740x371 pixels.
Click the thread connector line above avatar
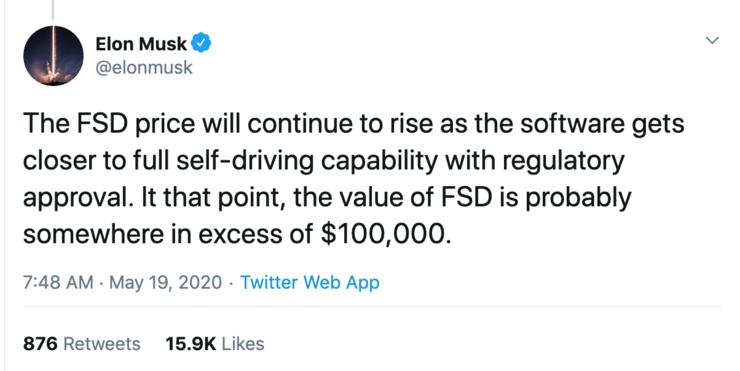pos(52,10)
